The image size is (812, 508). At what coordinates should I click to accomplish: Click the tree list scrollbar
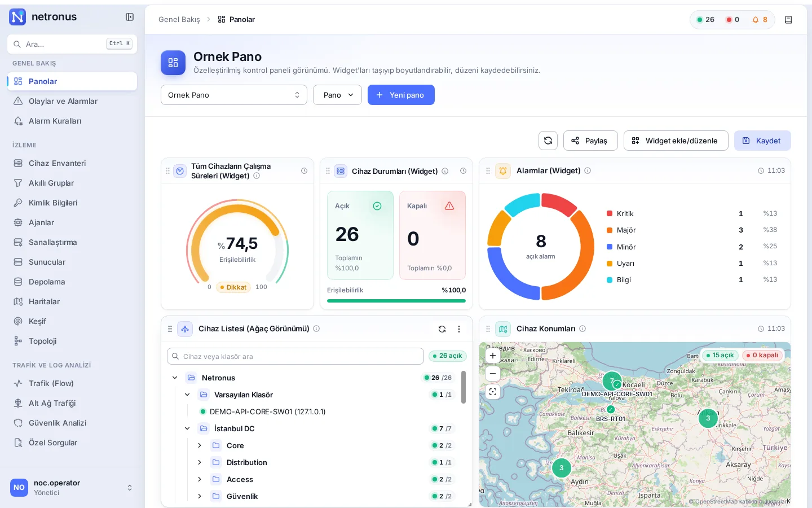464,387
